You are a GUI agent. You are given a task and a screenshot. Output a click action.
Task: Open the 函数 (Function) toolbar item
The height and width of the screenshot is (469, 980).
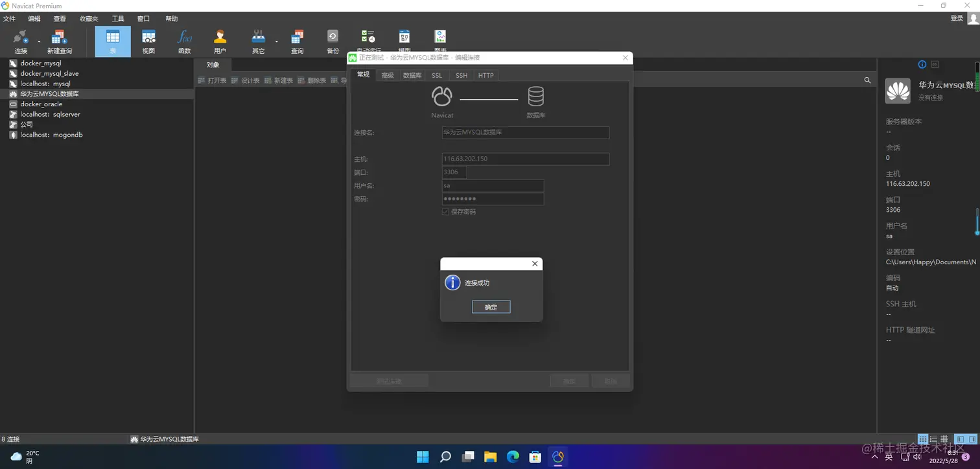coord(185,41)
